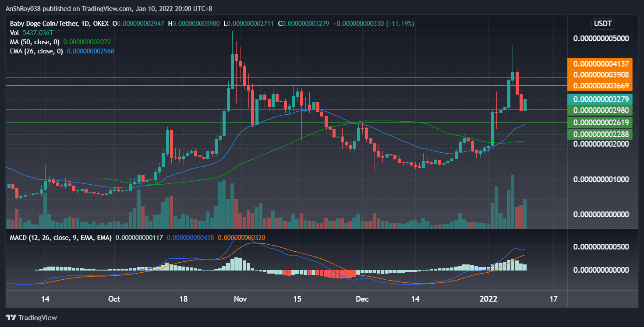The height and width of the screenshot is (327, 644).
Task: Select the Vol indicator legend
Action: pyautogui.click(x=14, y=32)
